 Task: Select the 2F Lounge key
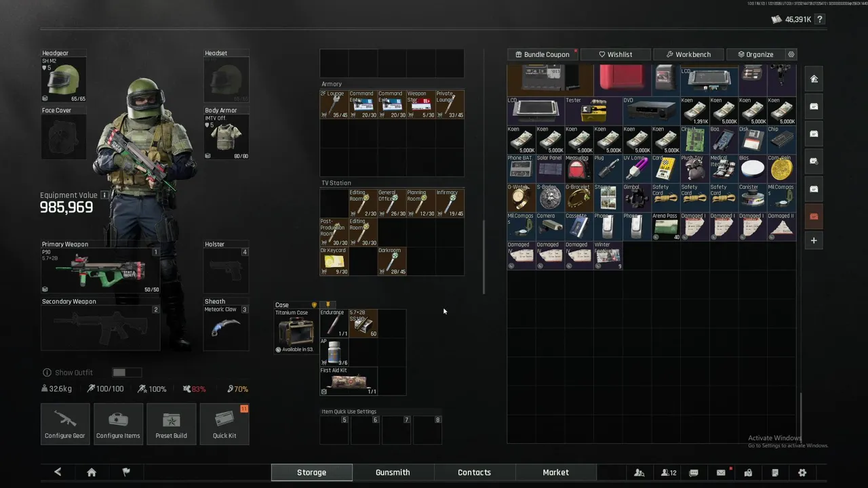(x=334, y=104)
